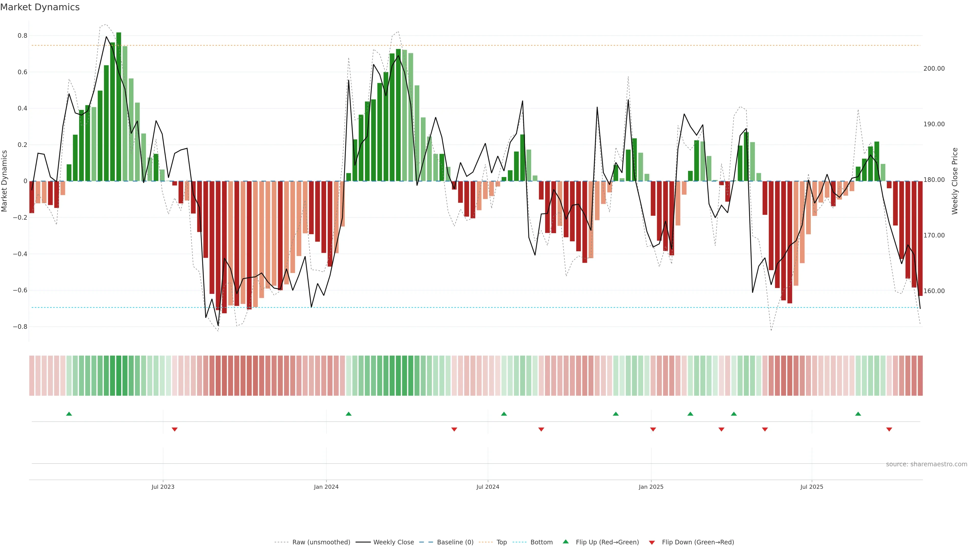Click the red Flip Down marker near Jul 2023
This screenshot has height=551, width=980.
click(175, 429)
